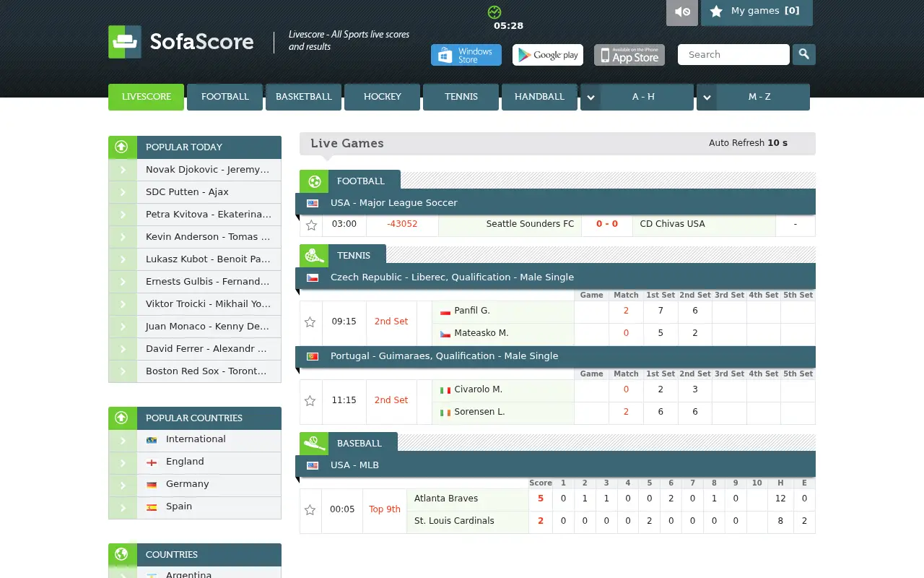The image size is (924, 578).
Task: Open Boston Red Sox match link
Action: click(206, 371)
